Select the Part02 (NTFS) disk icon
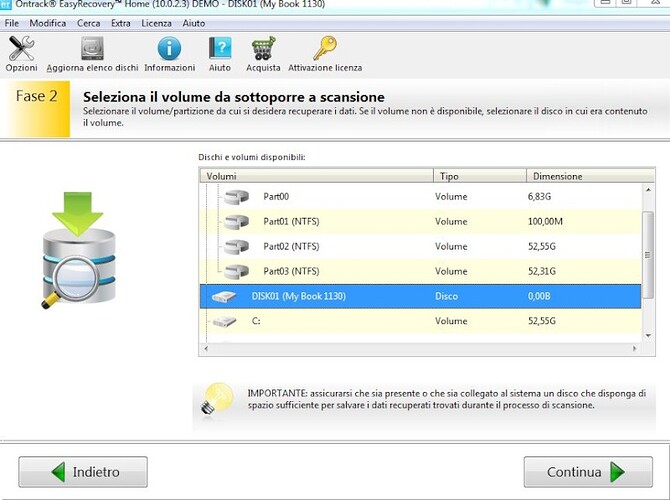The height and width of the screenshot is (500, 670). coord(236,247)
